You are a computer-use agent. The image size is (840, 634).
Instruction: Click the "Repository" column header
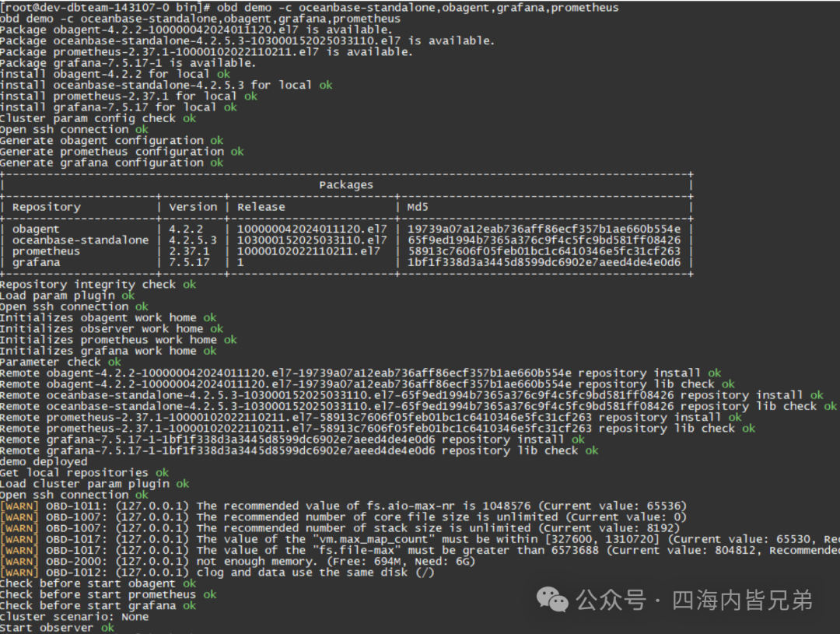47,207
